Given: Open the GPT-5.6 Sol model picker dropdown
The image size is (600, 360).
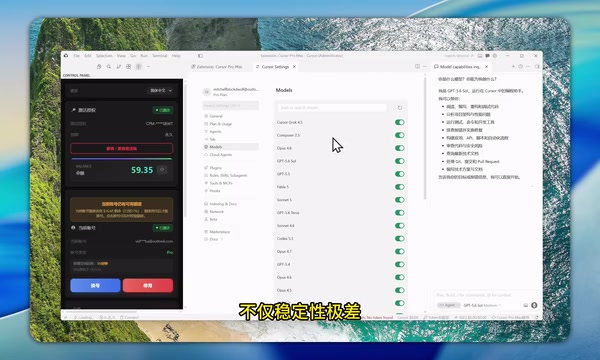Looking at the screenshot, I should (x=482, y=305).
